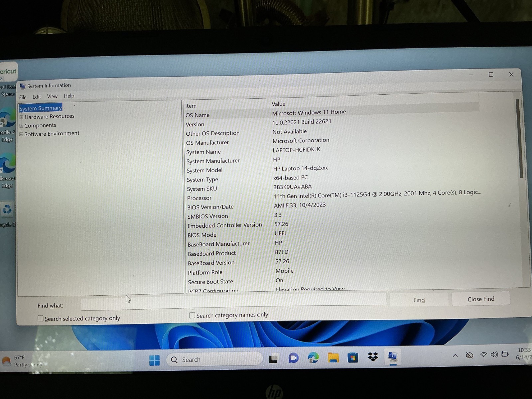Screen dimensions: 532x399
Task: Click the value Microsoft Windows 11 Home
Action: coord(309,112)
